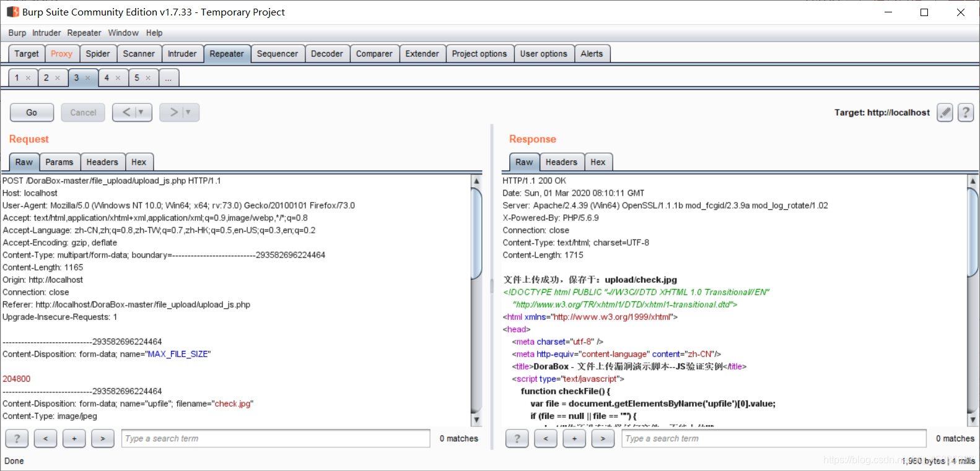Close Repeater tab 2 with its x
Screen dimensions: 980x471
coord(58,78)
